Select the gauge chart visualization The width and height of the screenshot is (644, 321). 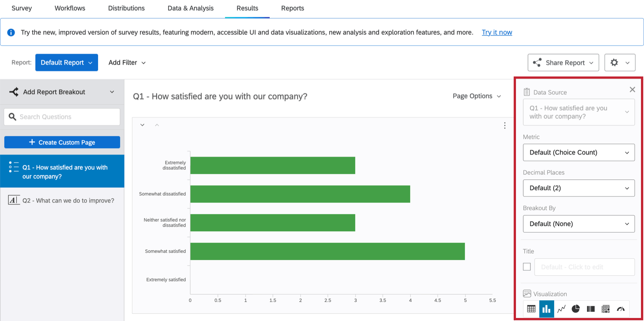[x=621, y=309]
